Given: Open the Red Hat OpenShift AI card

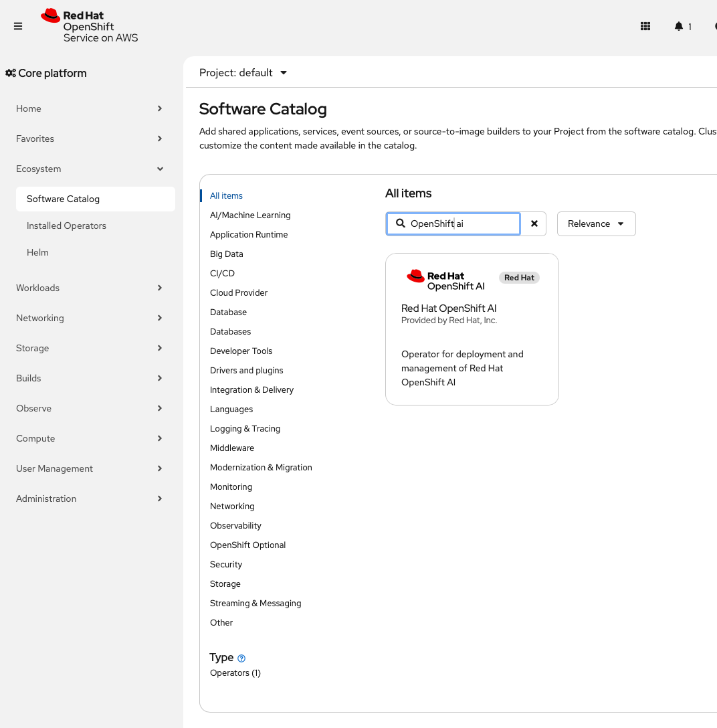Looking at the screenshot, I should pos(472,329).
